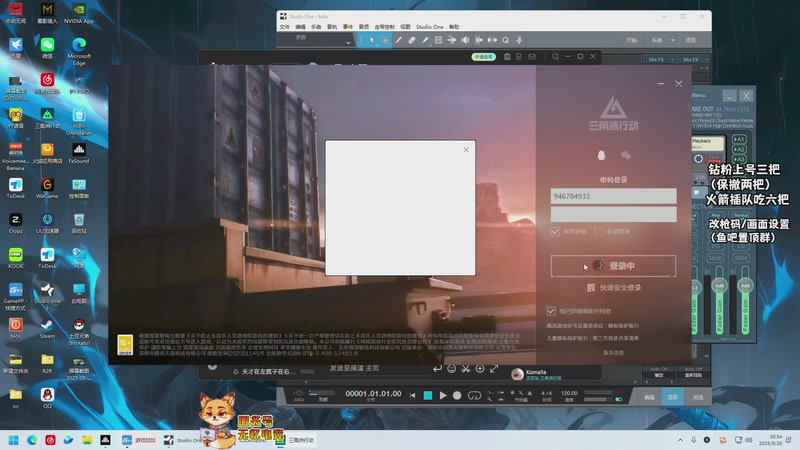Activate the Bend tool in Studio One toolbar
Screen dimensions: 800x450
pyautogui.click(x=452, y=40)
